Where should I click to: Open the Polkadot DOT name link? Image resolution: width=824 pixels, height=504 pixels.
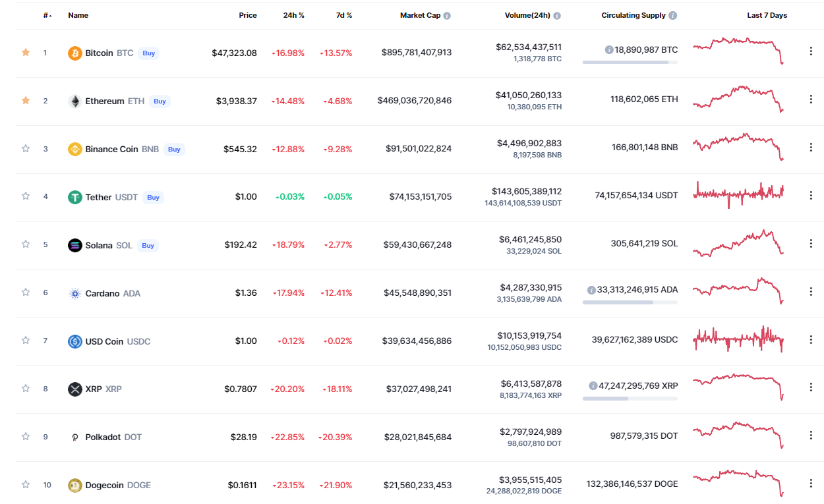(x=113, y=437)
